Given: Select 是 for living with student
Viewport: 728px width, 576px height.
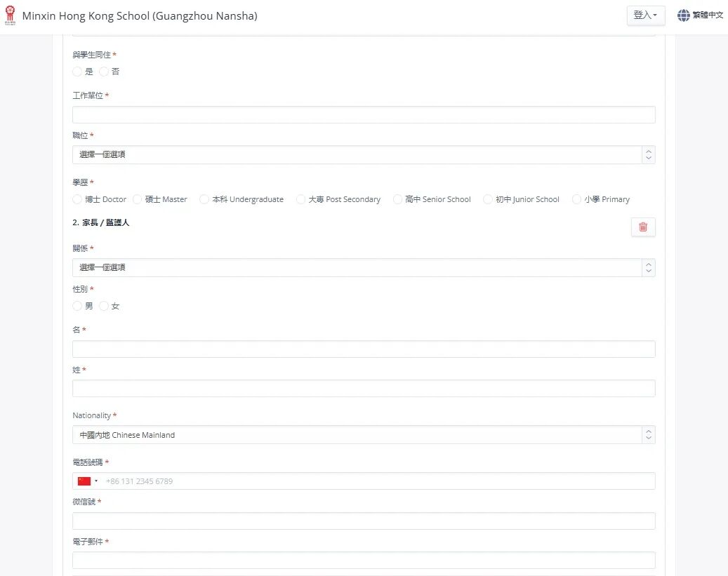Looking at the screenshot, I should (77, 72).
